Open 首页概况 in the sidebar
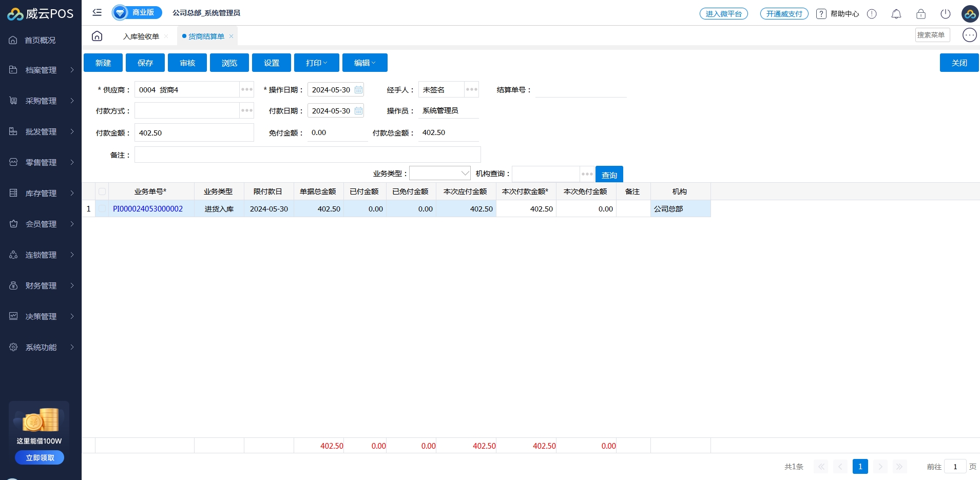The height and width of the screenshot is (480, 980). coord(40,40)
